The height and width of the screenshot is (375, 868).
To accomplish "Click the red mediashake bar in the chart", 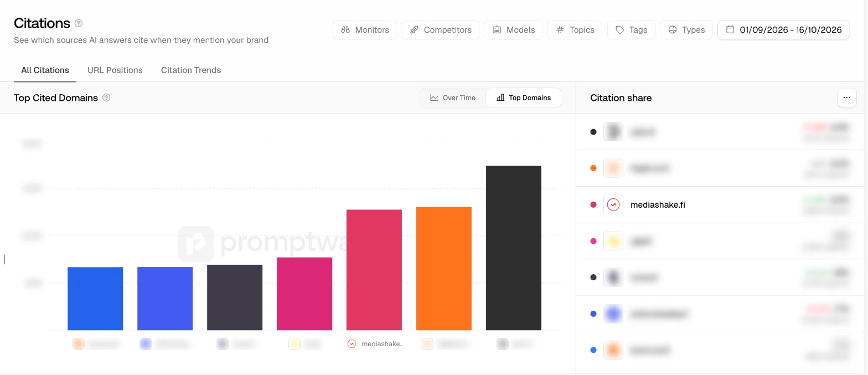I will pyautogui.click(x=374, y=270).
